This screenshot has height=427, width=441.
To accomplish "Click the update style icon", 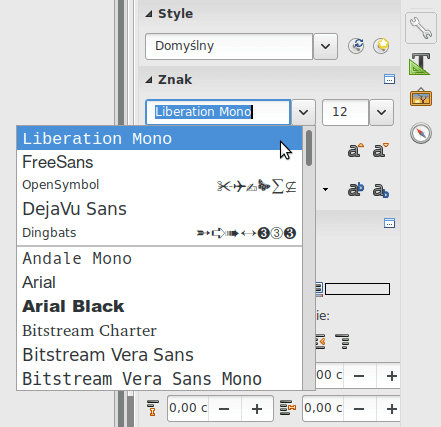I will point(356,46).
